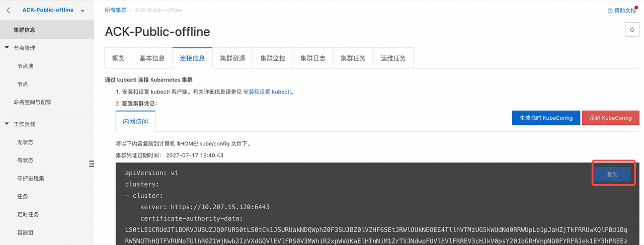This screenshot has width=644, height=245.
Task: Switch to the 运维任务 tab
Action: coord(393,58)
